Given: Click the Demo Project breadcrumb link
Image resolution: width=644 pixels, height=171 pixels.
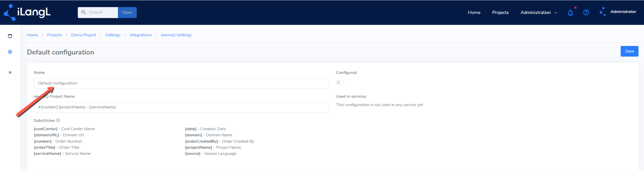Looking at the screenshot, I should (x=84, y=35).
